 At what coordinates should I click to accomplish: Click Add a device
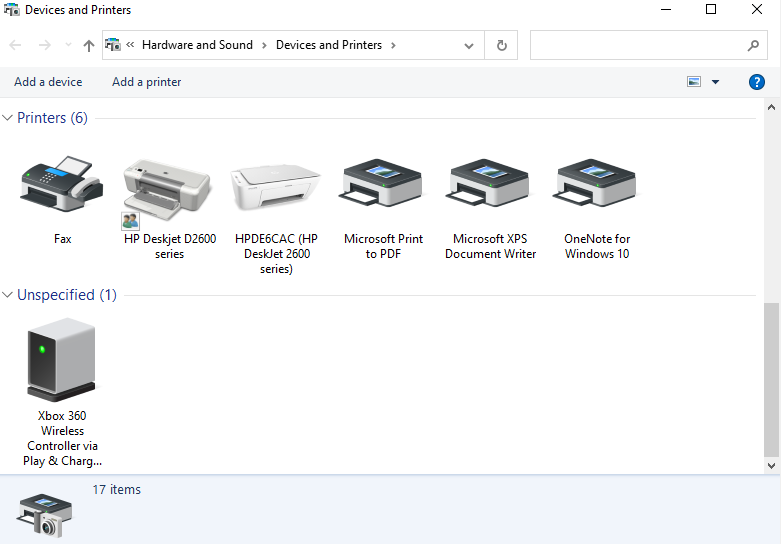(x=48, y=82)
